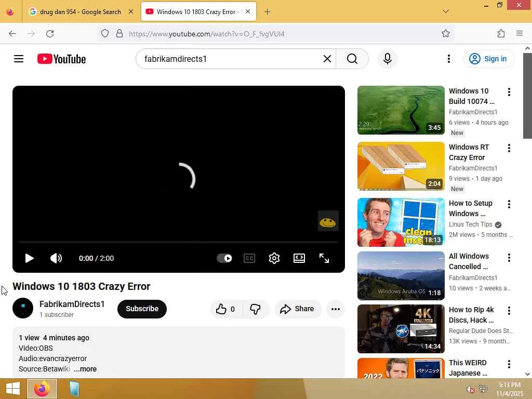This screenshot has width=532, height=399.
Task: Click page vertical scrollbar thumb
Action: coord(527,96)
